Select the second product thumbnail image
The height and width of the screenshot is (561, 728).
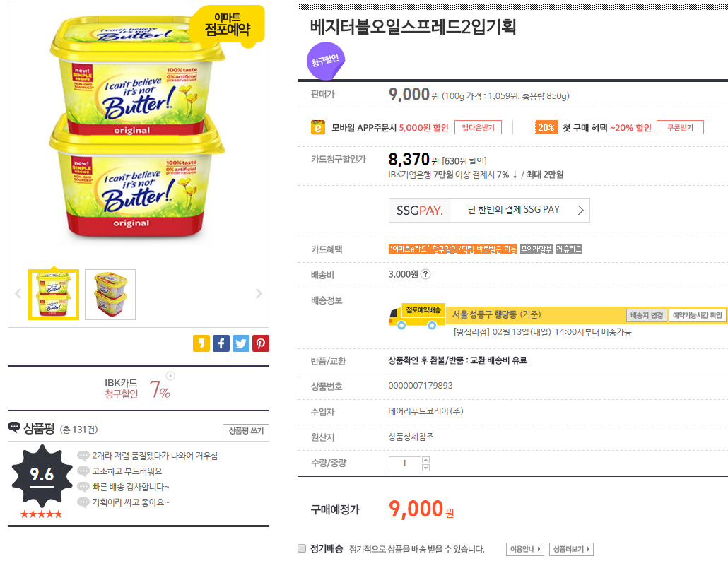pos(110,294)
